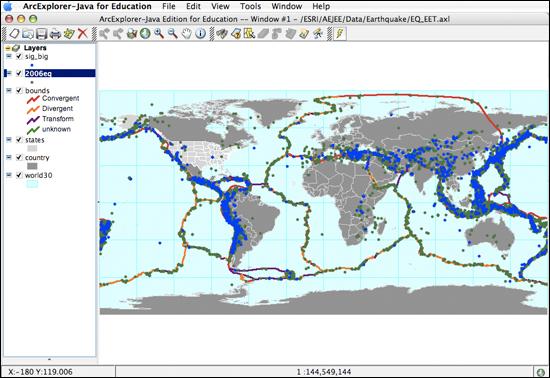
Task: Collapse the 2006eq layer legend
Action: pos(9,73)
